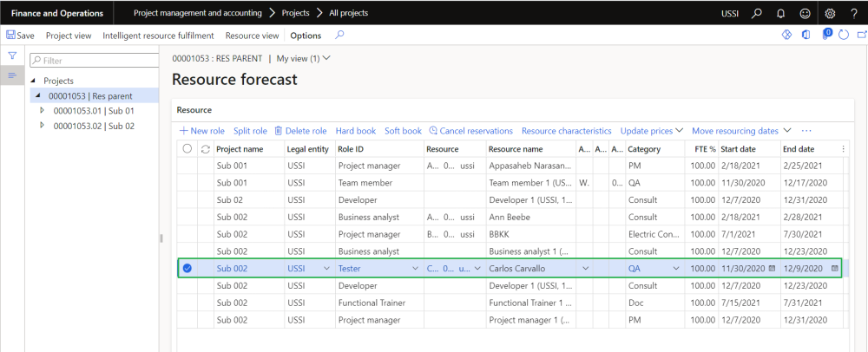
Task: Open the Options menu tab
Action: click(306, 36)
